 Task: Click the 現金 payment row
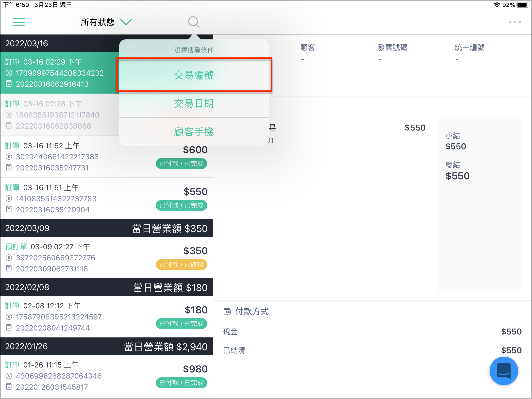(372, 332)
